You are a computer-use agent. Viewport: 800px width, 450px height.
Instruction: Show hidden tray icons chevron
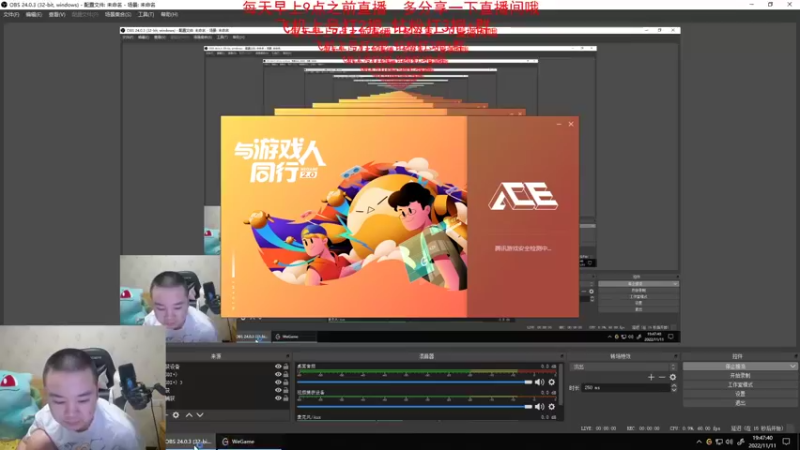tap(699, 442)
